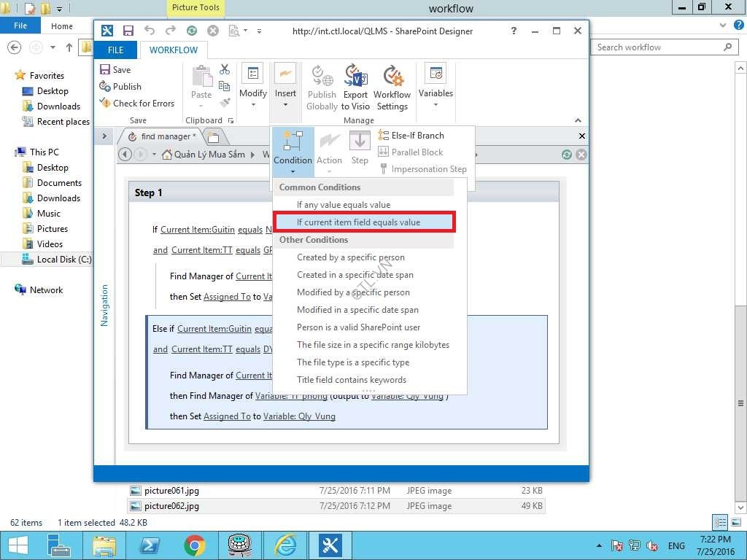Viewport: 747px width, 560px height.
Task: Launch SharePoint Designer from the taskbar
Action: (330, 545)
